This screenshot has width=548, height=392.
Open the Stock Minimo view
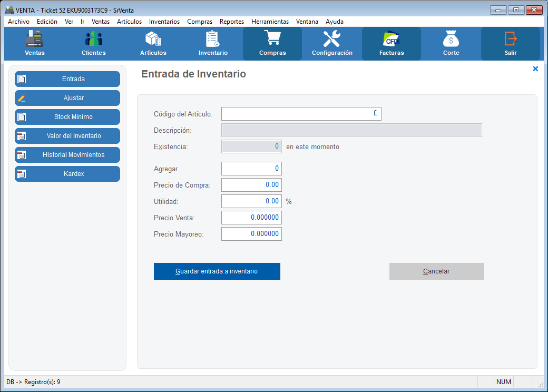click(x=67, y=116)
